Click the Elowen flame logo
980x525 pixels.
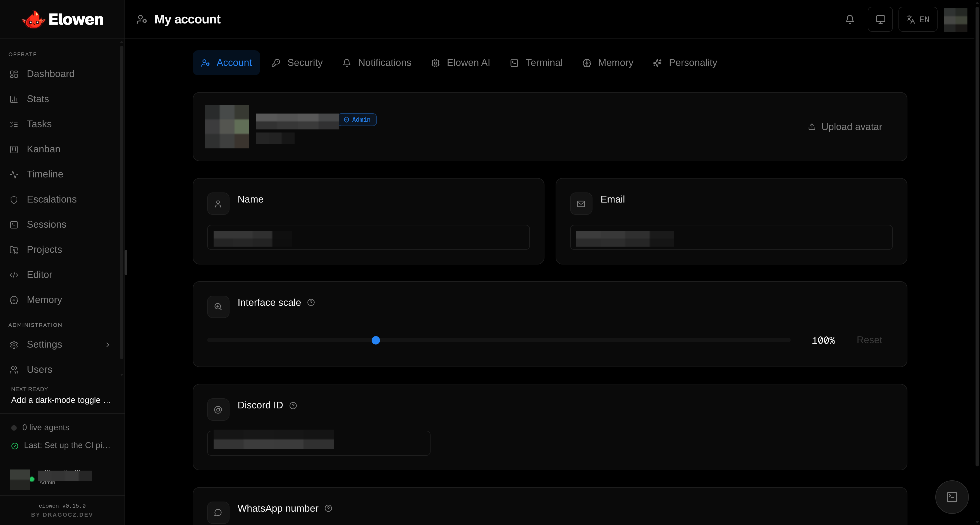click(x=34, y=20)
